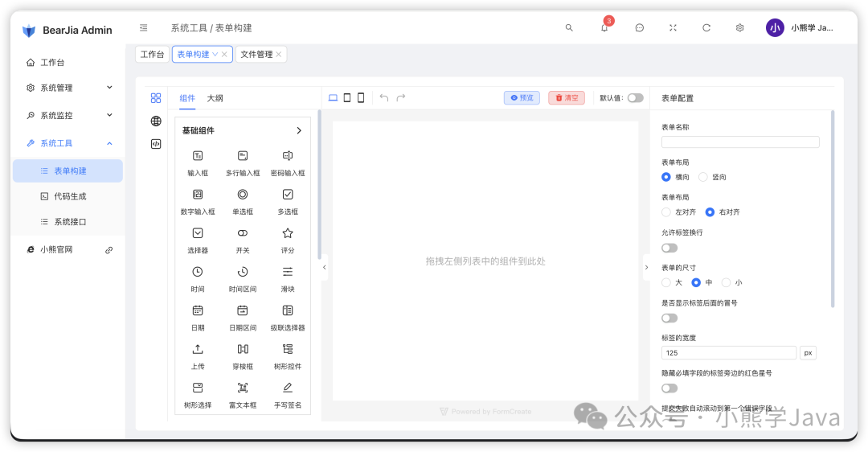Open the component grid panel icon
This screenshot has height=452, width=868.
pos(156,98)
